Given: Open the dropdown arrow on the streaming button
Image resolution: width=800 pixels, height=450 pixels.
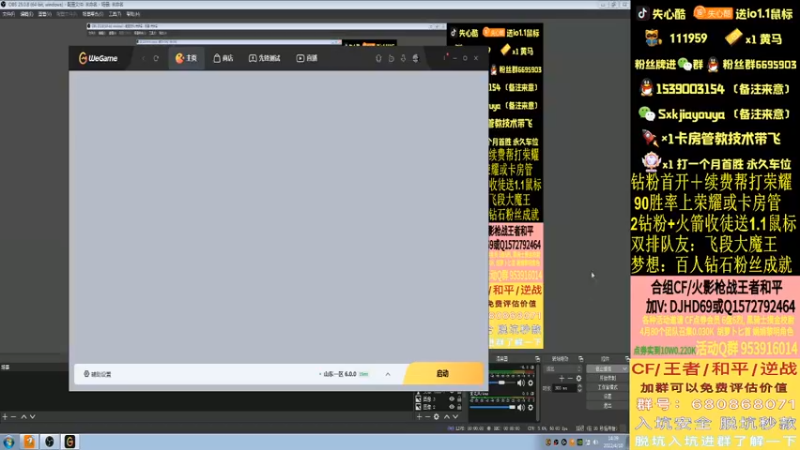Looking at the screenshot, I should [624, 369].
